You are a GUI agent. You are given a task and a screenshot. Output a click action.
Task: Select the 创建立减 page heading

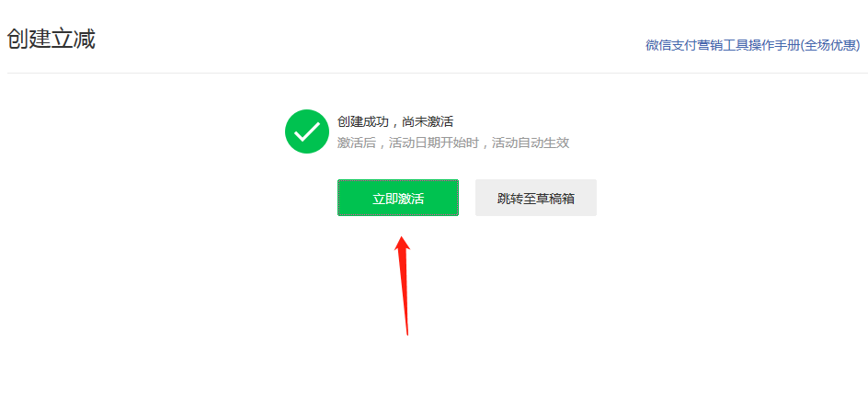click(x=51, y=40)
